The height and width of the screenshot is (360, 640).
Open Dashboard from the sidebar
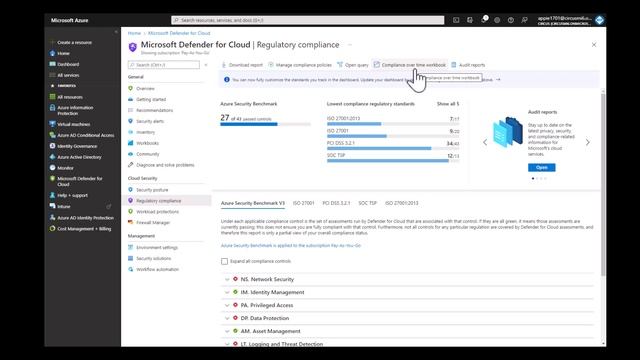pyautogui.click(x=68, y=64)
